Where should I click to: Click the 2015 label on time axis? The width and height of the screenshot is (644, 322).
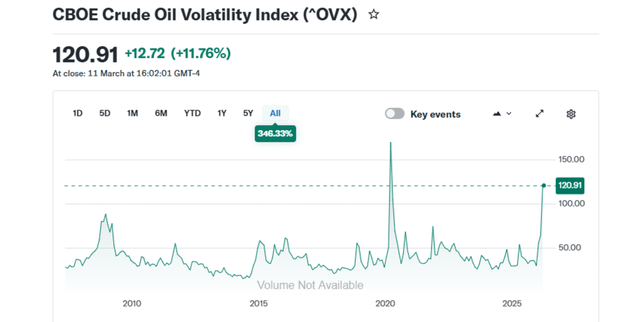[259, 303]
